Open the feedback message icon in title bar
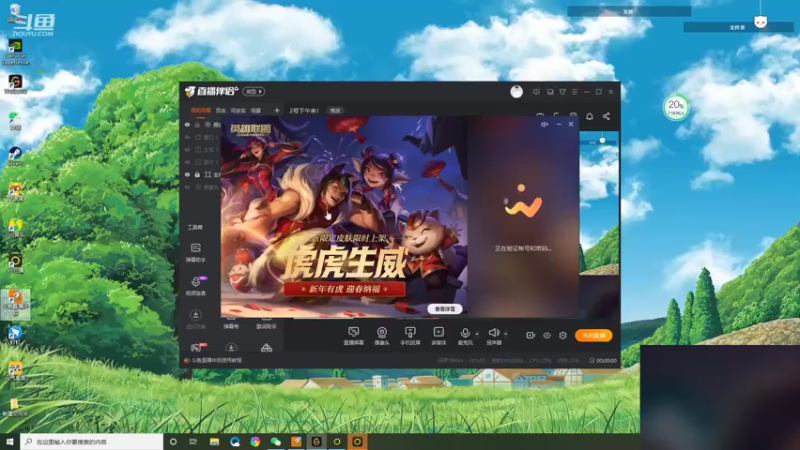The height and width of the screenshot is (450, 800). [x=536, y=92]
